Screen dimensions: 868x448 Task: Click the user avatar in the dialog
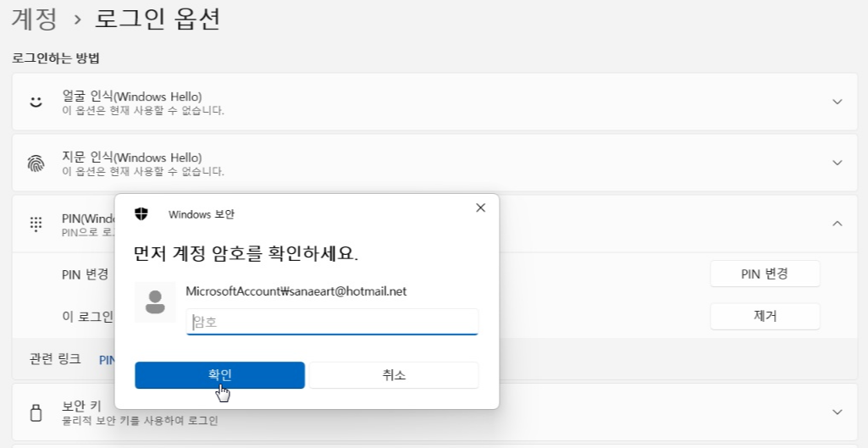point(155,302)
